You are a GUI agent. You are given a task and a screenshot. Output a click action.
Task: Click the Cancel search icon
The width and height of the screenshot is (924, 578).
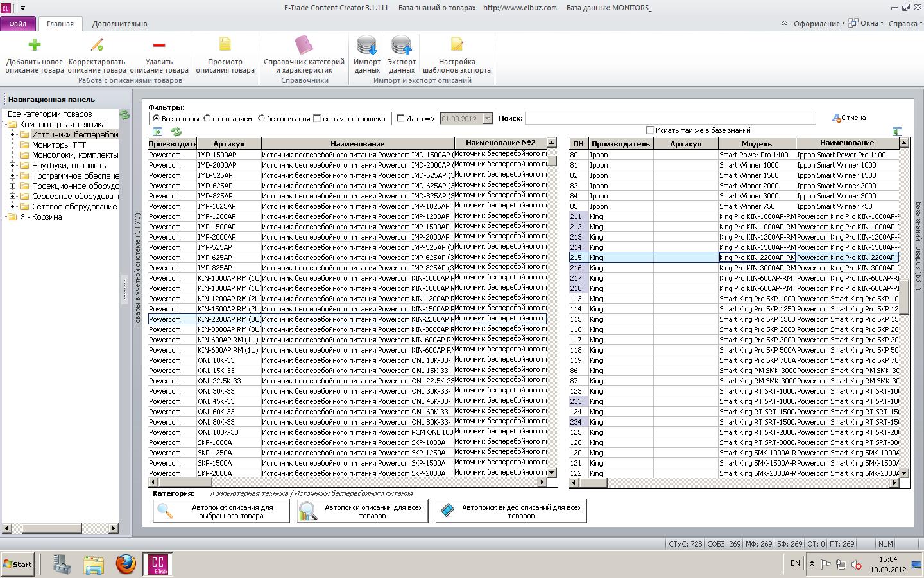[x=836, y=118]
